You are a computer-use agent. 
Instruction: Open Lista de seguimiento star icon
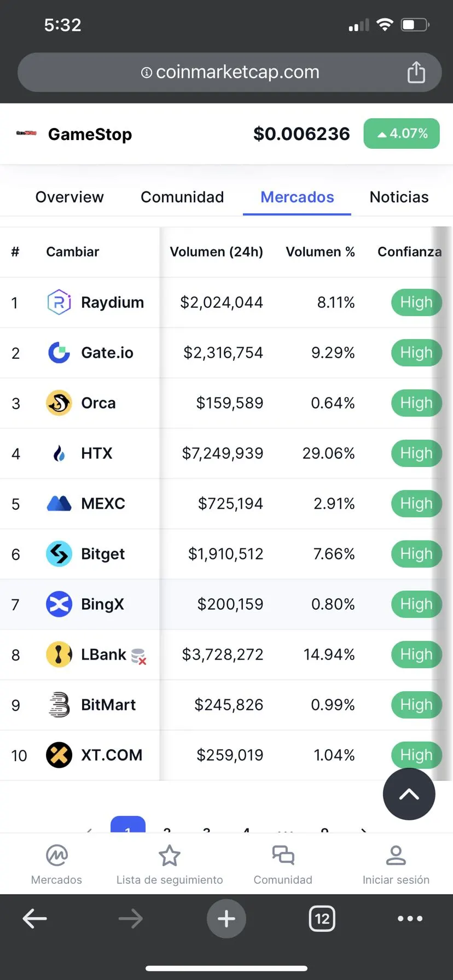(170, 856)
